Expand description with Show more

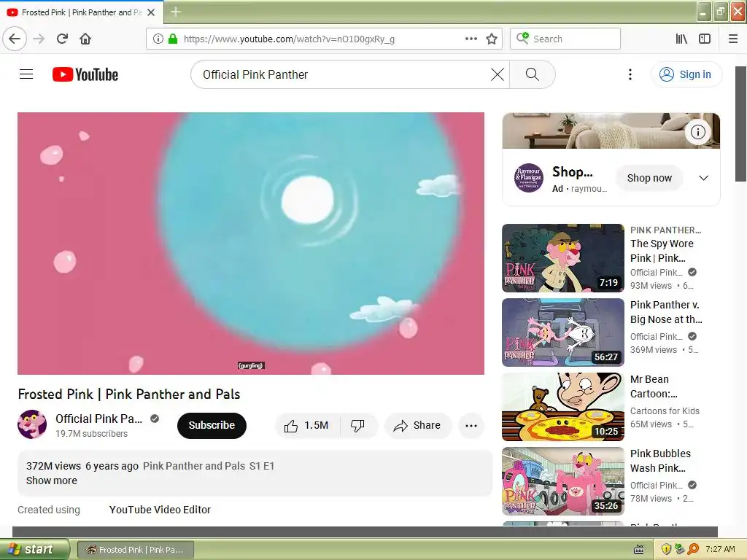(52, 481)
